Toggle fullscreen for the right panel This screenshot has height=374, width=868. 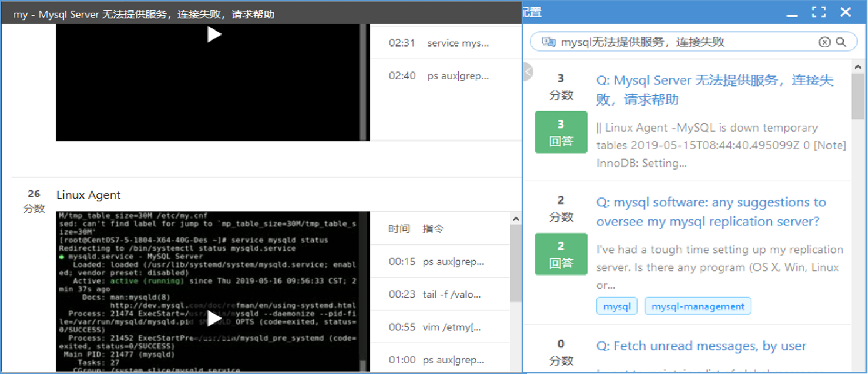coord(819,11)
